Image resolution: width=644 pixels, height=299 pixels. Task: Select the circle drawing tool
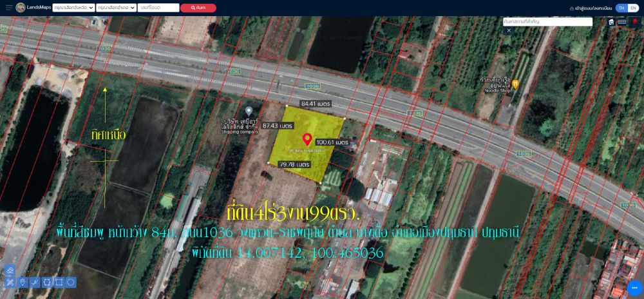tap(71, 282)
